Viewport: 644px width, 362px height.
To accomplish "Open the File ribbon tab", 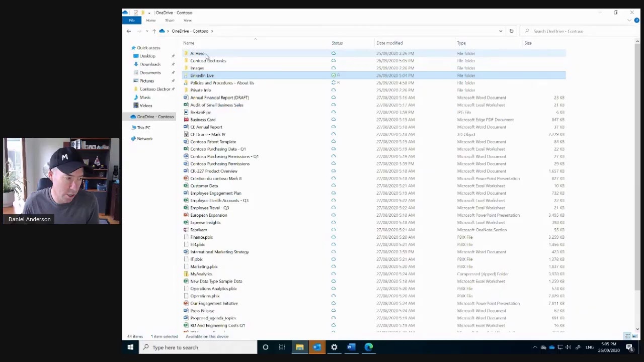I will click(132, 21).
